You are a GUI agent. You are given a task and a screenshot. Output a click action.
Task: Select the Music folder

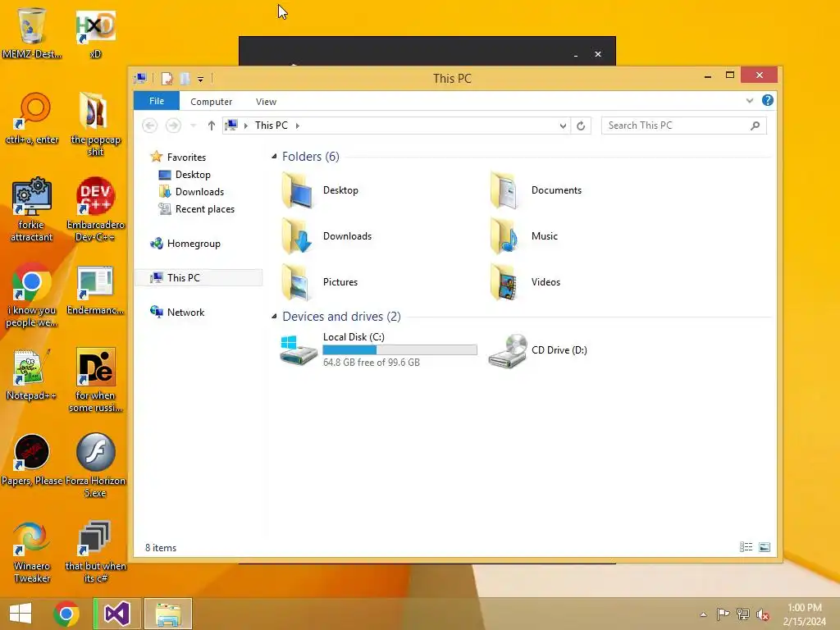[524, 236]
